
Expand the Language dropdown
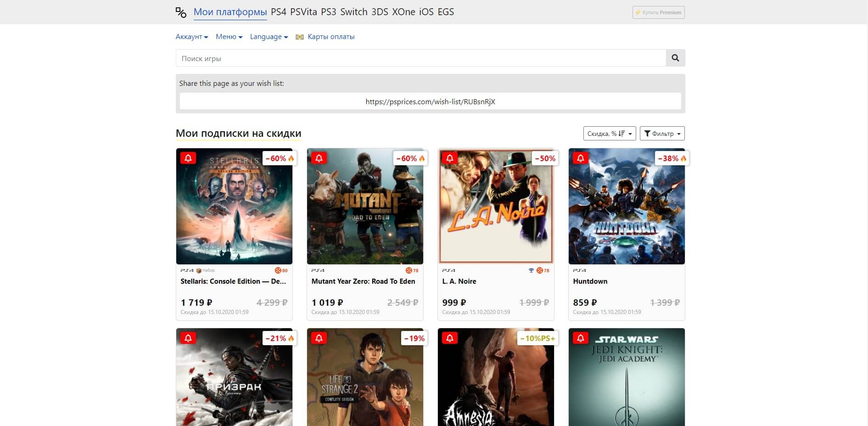[x=269, y=37]
